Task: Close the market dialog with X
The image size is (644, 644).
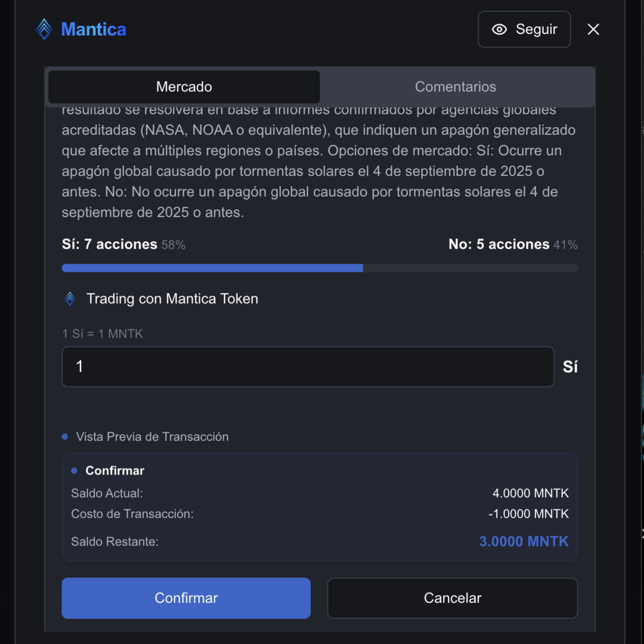Action: (x=593, y=29)
